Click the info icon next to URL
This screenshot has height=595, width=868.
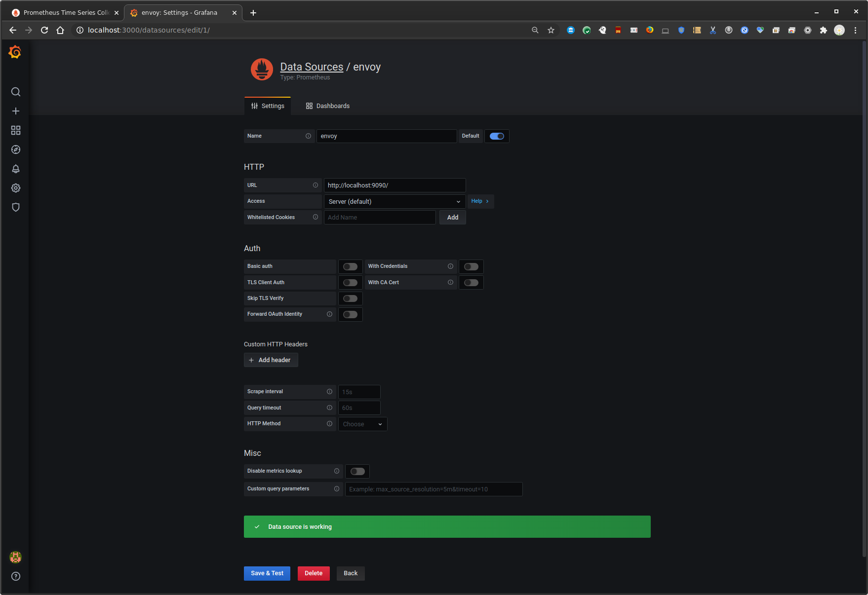pyautogui.click(x=315, y=186)
